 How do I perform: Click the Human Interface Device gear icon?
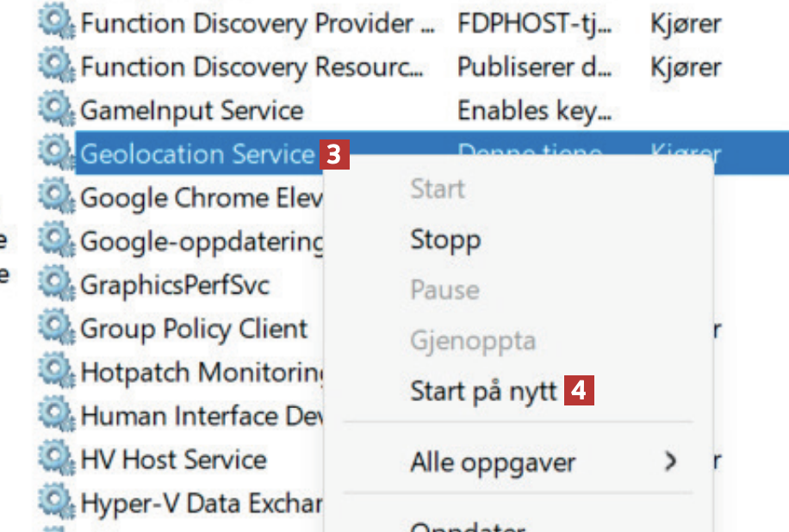[57, 416]
